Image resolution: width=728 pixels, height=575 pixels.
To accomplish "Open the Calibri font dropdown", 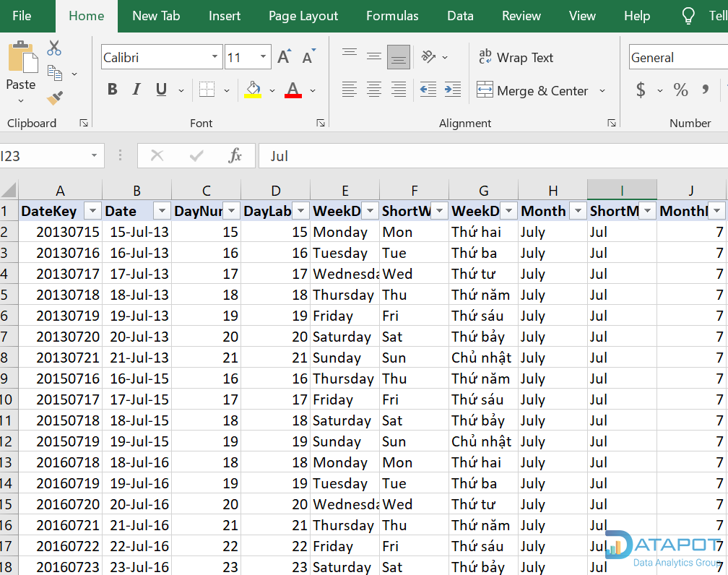I will (214, 56).
